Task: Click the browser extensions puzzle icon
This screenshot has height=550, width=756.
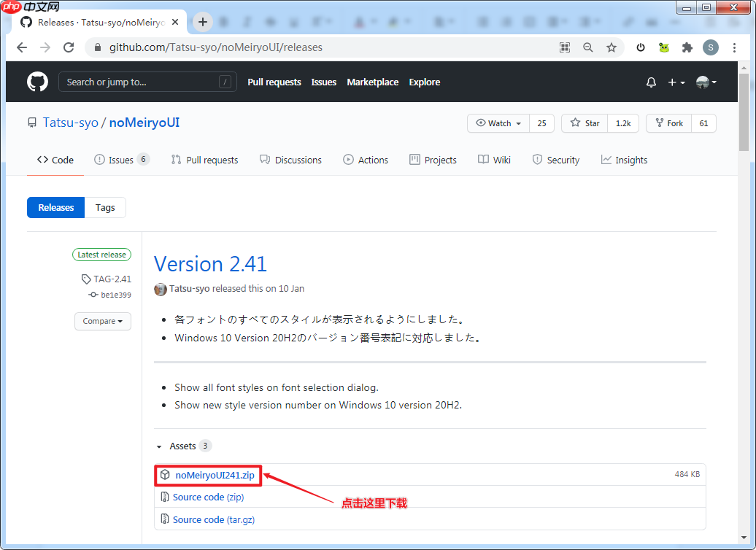Action: click(x=687, y=47)
